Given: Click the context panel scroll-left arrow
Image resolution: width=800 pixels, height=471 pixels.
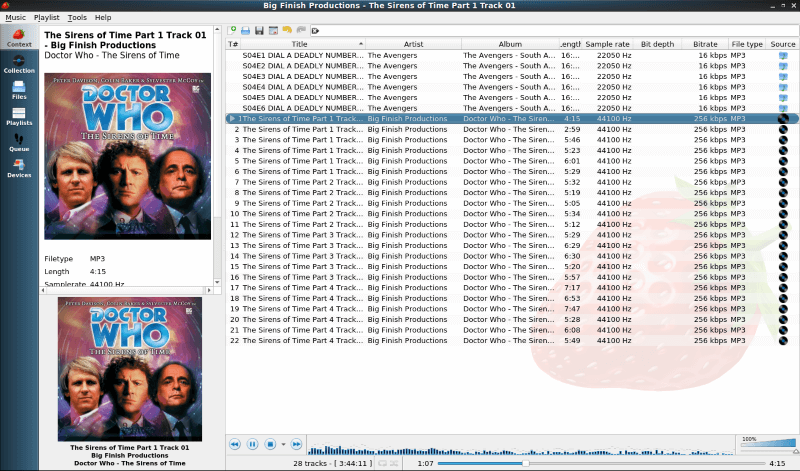Looking at the screenshot, I should tap(43, 290).
